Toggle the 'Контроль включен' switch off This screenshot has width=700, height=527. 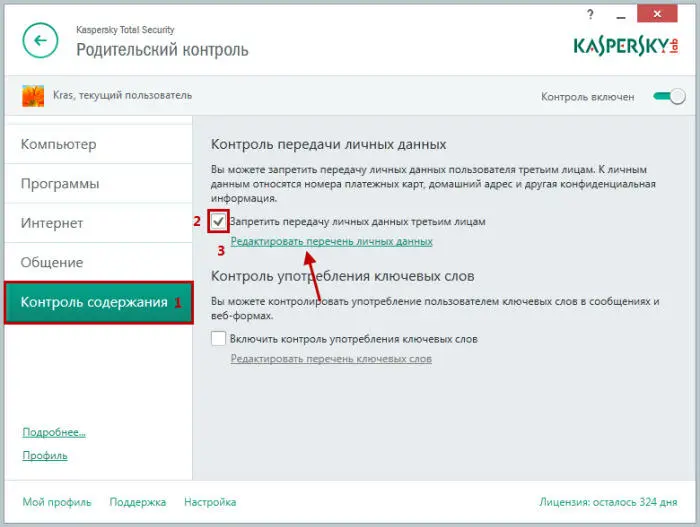click(x=668, y=97)
